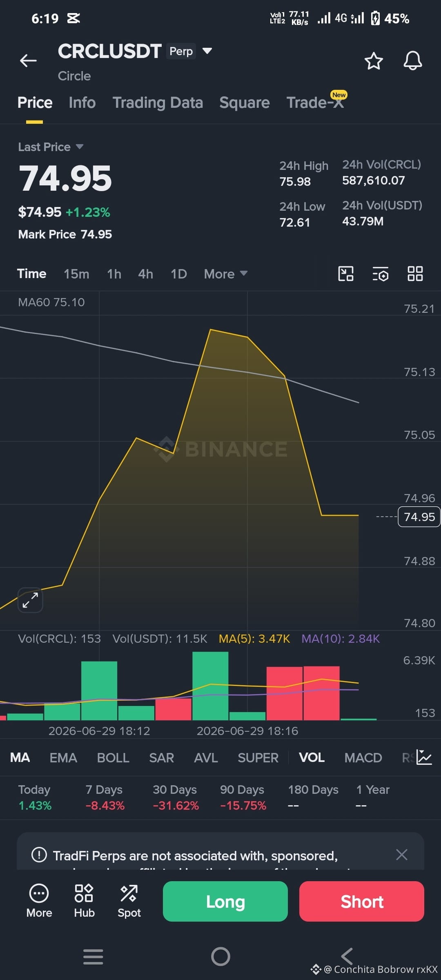Viewport: 441px width, 980px height.
Task: Open chart drawing tools icon
Action: click(x=346, y=274)
